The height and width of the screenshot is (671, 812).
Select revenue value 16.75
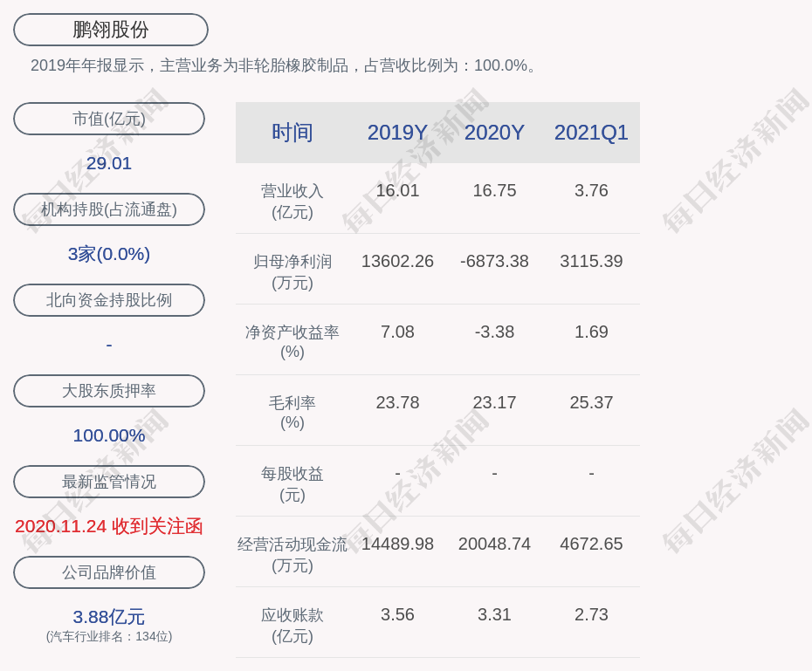494,190
